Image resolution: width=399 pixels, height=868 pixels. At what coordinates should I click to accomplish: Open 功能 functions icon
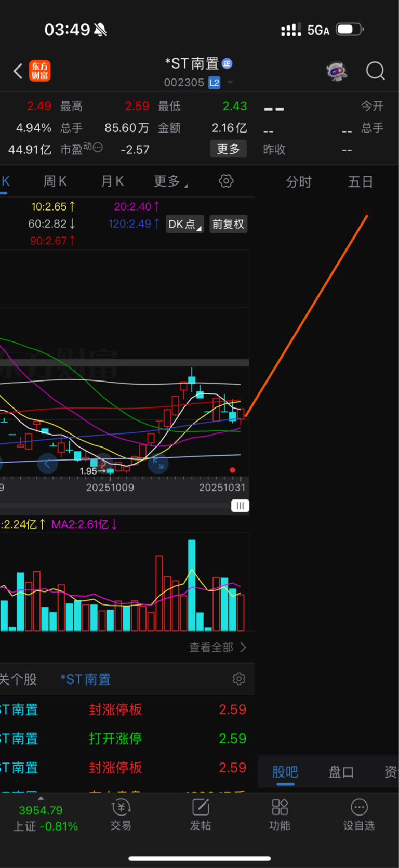(280, 815)
